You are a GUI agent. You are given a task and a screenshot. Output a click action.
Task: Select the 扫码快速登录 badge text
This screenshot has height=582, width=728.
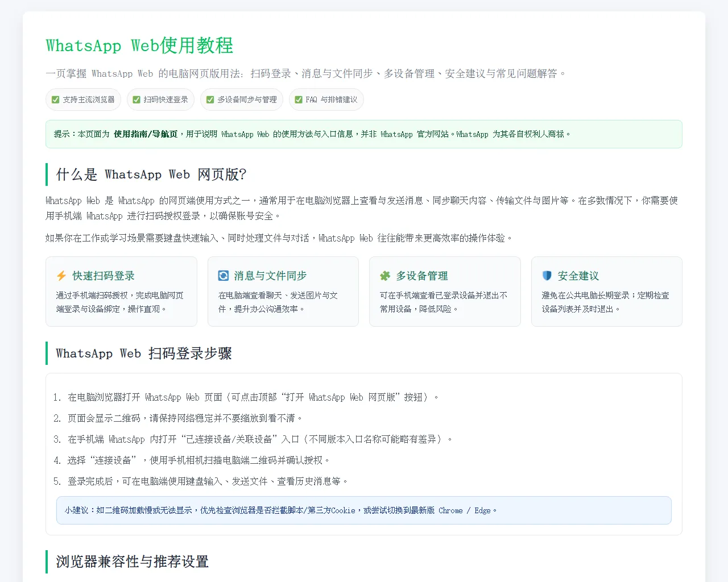click(166, 99)
